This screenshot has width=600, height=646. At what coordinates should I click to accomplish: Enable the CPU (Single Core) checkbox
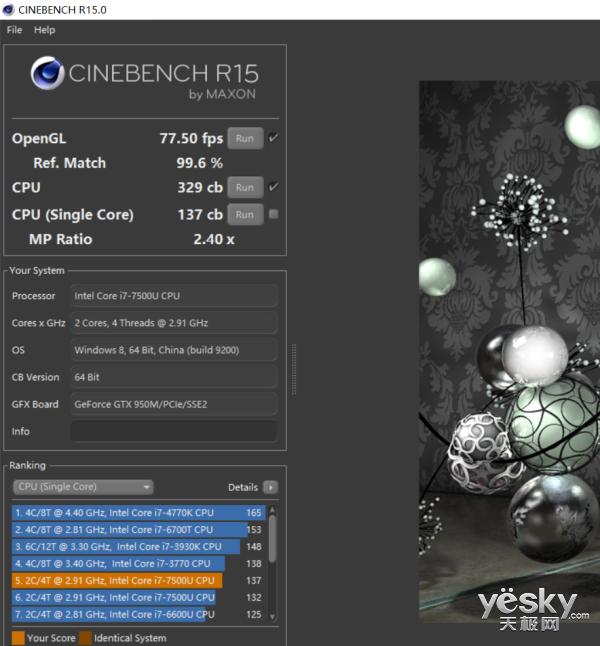[x=274, y=214]
